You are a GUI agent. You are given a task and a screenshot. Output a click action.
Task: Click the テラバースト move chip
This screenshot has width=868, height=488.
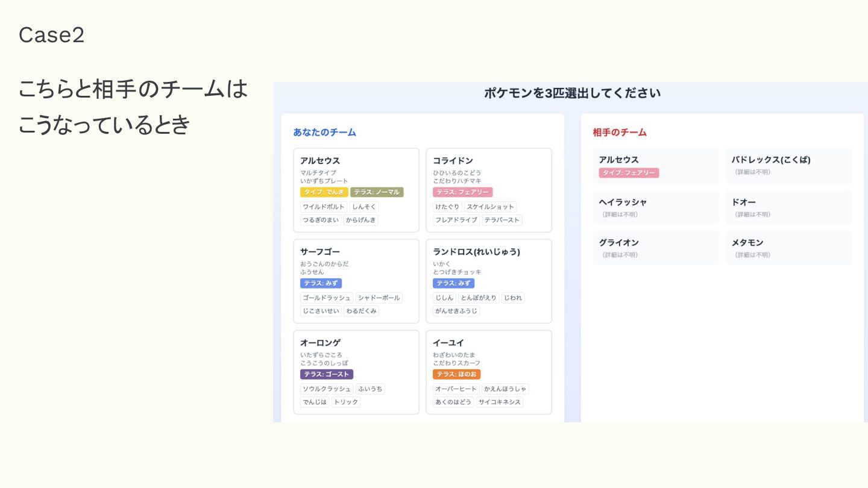click(x=502, y=220)
